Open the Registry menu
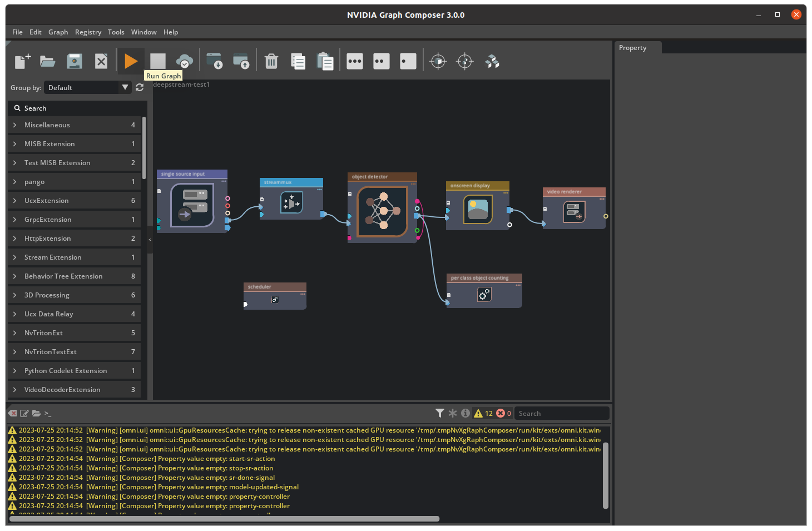Image resolution: width=812 pixels, height=531 pixels. pos(88,32)
